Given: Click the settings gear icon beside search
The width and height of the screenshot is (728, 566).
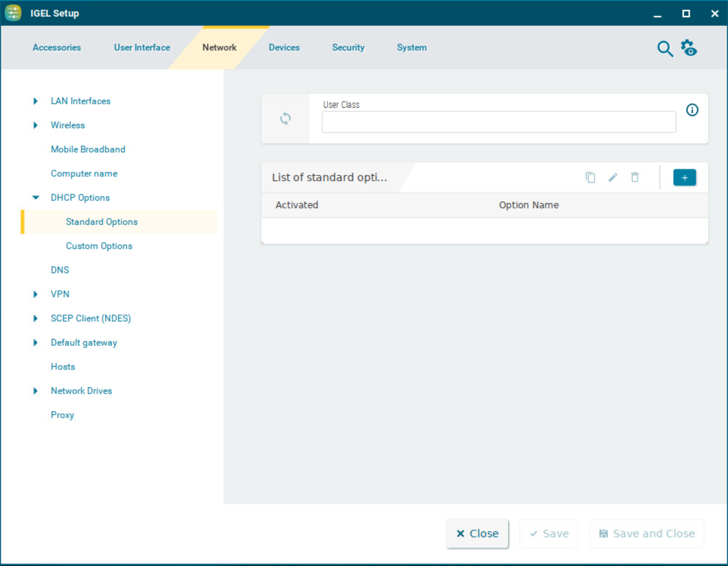Looking at the screenshot, I should click(x=688, y=48).
